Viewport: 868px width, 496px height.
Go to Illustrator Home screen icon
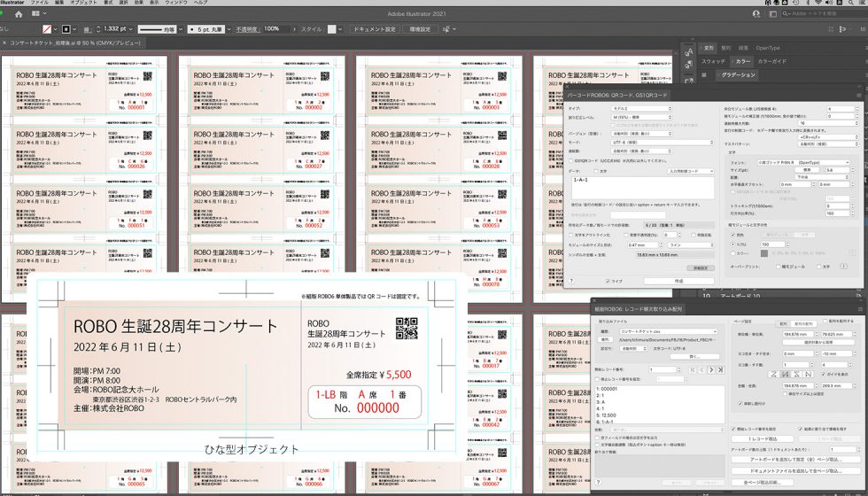pos(19,14)
